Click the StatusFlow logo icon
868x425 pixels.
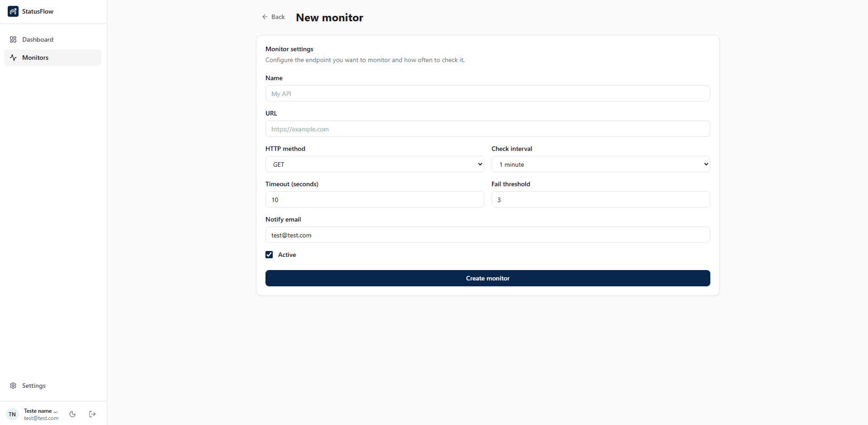coord(13,11)
